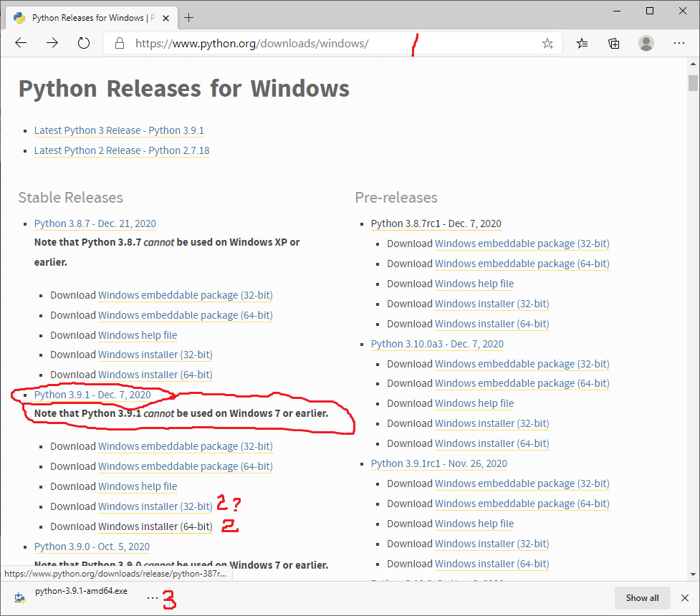Download 3.10.0a3 Windows help file
Viewport: 700px width, 616px height.
[x=474, y=403]
